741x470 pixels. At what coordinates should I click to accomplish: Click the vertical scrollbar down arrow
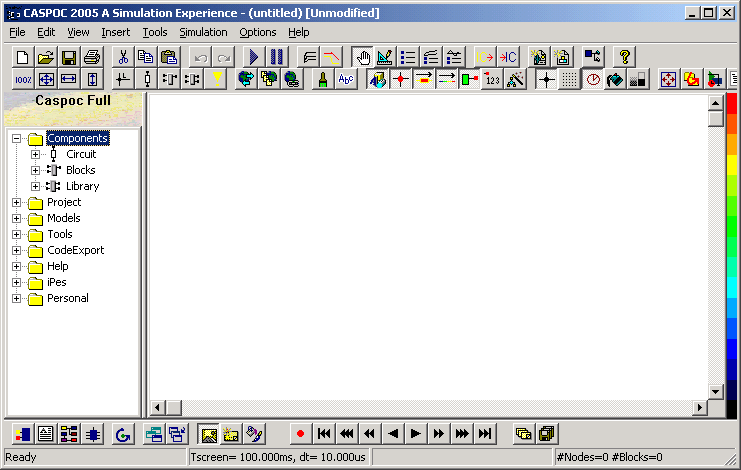point(715,392)
